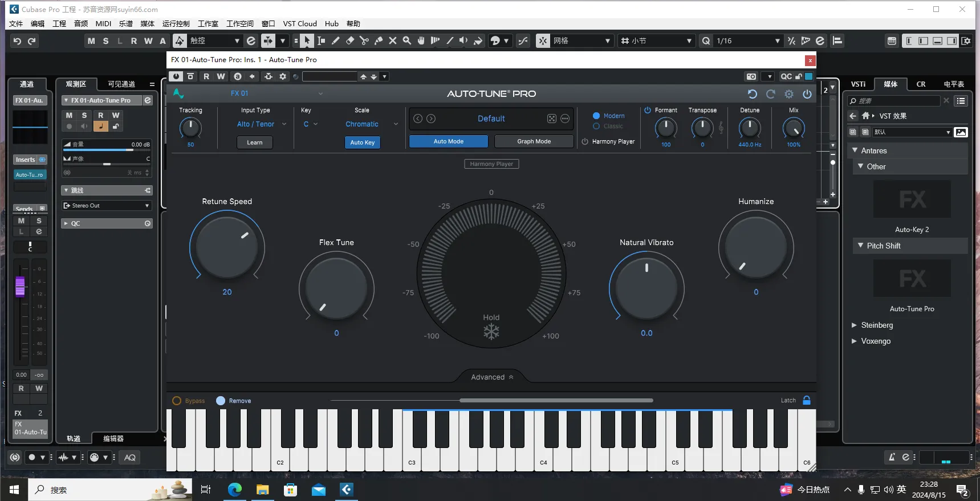
Task: Select the Draw pencil tool
Action: click(336, 40)
